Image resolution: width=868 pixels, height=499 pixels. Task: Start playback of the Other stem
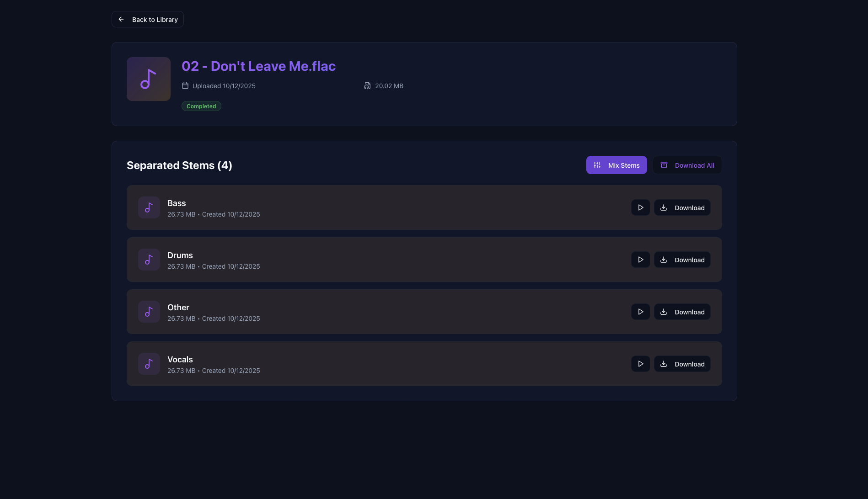(640, 312)
